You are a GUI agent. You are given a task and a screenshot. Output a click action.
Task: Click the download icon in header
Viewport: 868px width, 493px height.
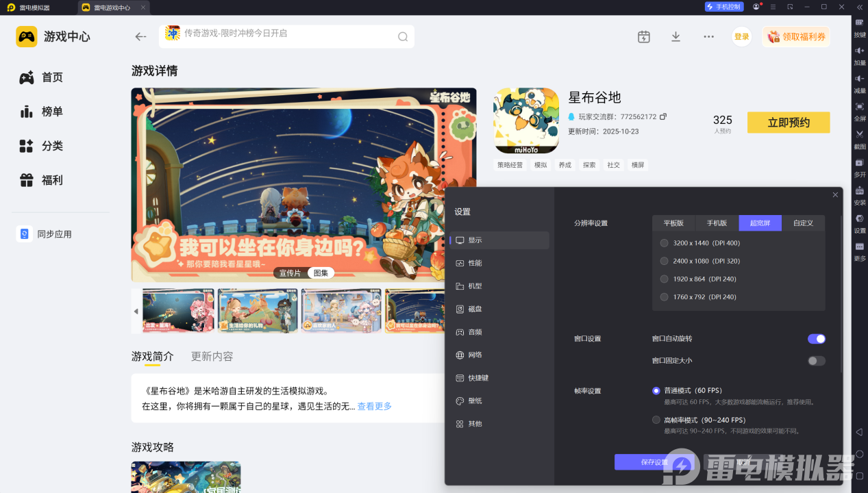click(x=675, y=37)
